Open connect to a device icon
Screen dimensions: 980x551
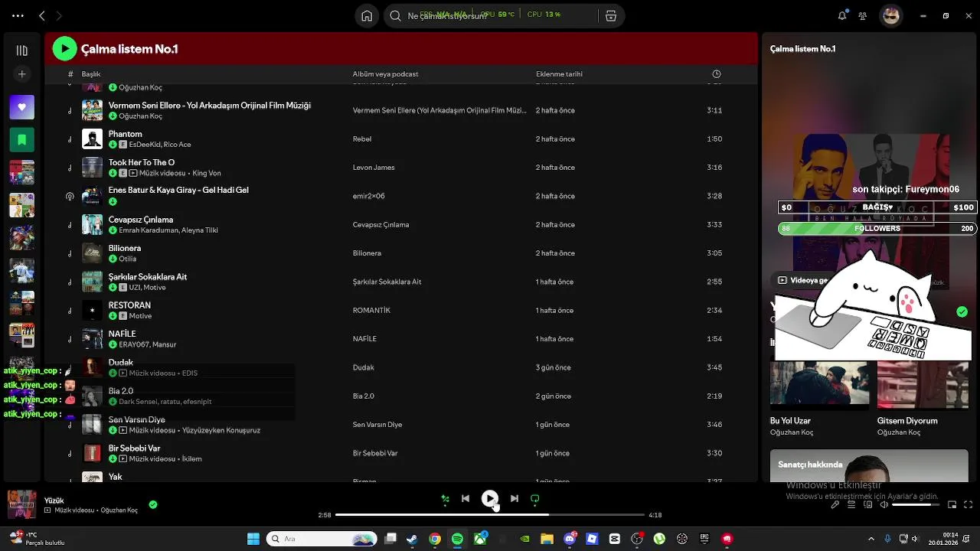tap(868, 504)
